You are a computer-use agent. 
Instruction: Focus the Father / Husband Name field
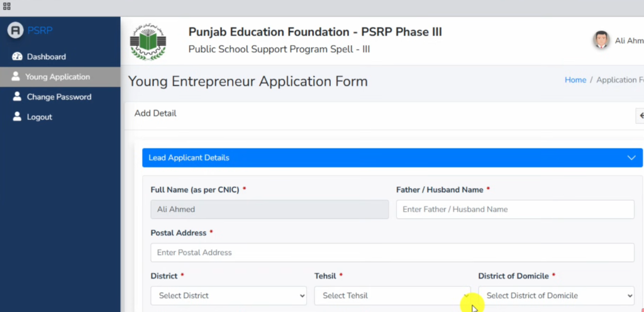[x=514, y=209]
